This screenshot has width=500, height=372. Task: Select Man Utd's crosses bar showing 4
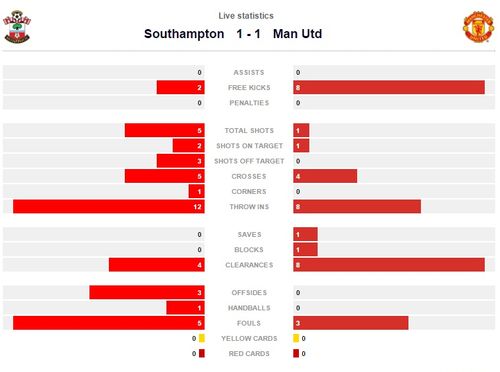325,176
